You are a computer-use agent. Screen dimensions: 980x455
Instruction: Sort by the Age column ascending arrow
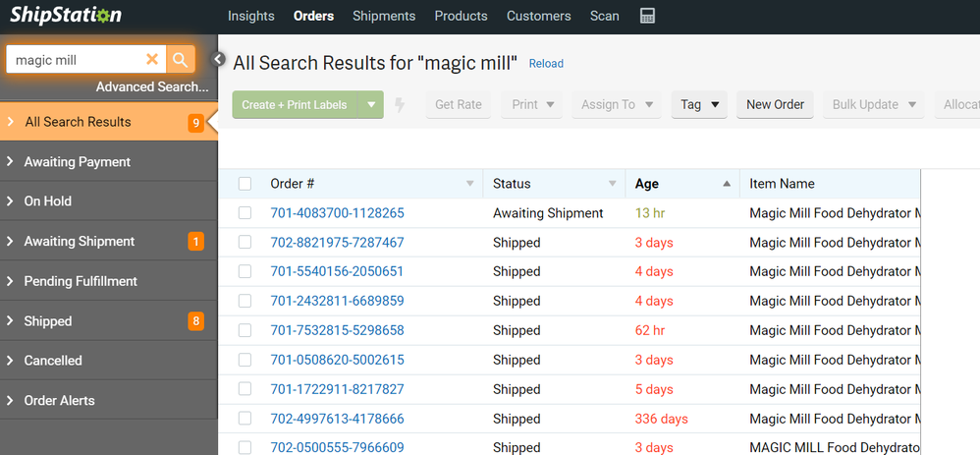click(727, 184)
